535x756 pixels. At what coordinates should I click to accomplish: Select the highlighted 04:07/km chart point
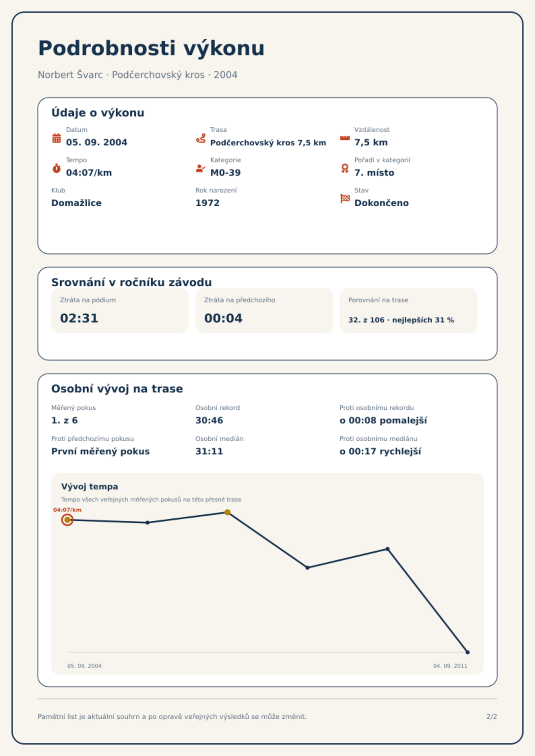coord(67,520)
